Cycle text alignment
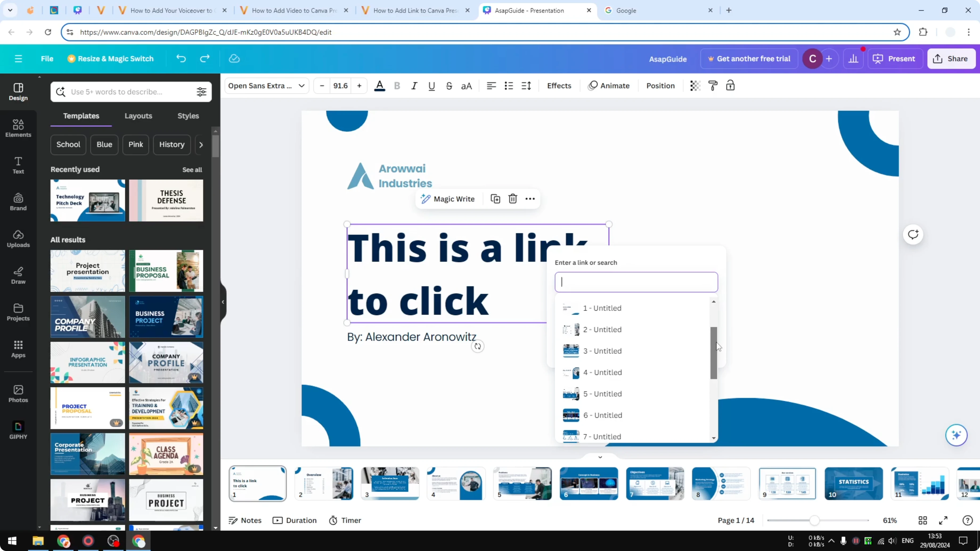 (x=491, y=86)
